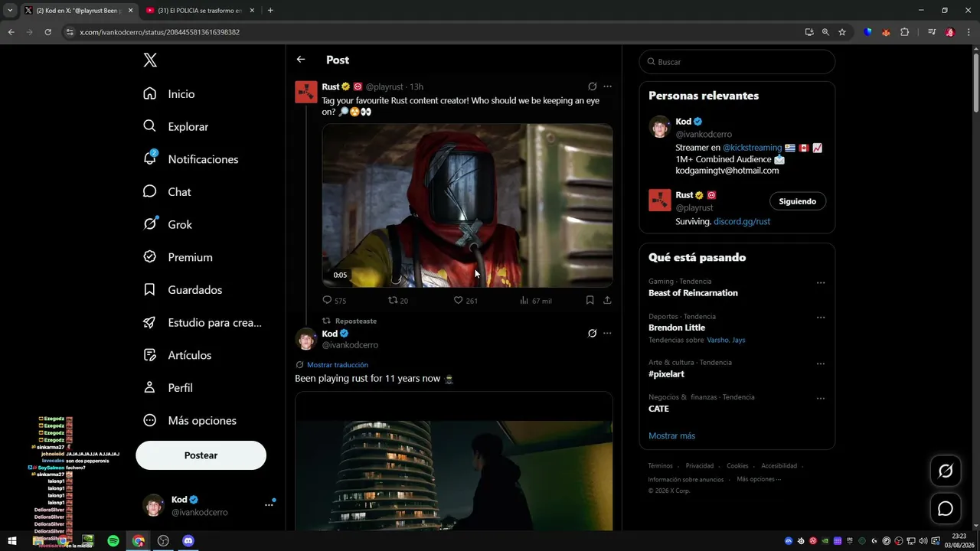Reply to the Rust post (575 comments)
980x551 pixels.
[334, 301]
